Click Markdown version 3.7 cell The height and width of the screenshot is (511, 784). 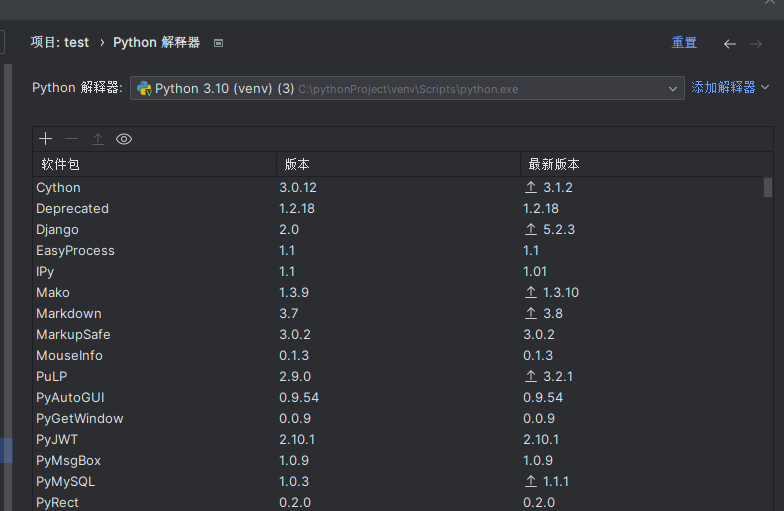(288, 314)
